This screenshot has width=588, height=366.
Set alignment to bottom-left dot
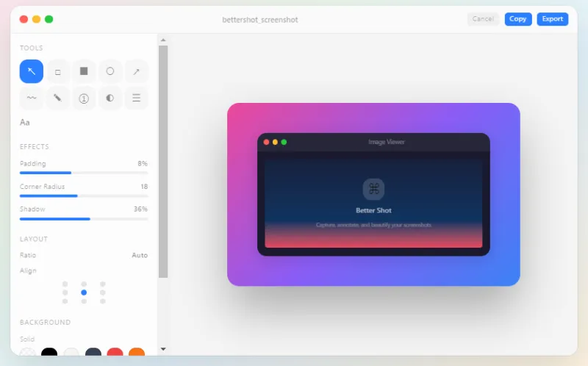click(65, 301)
